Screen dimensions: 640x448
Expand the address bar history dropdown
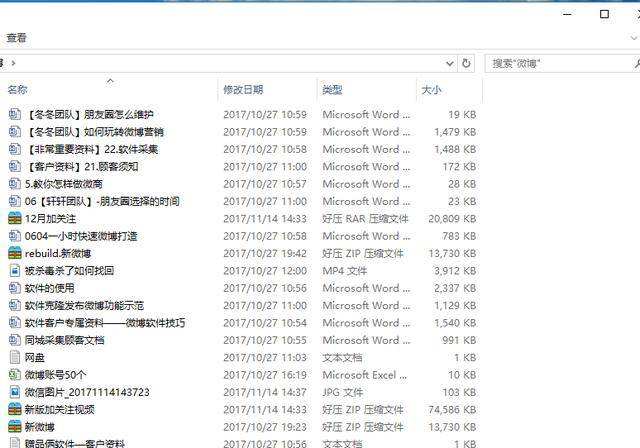(449, 63)
